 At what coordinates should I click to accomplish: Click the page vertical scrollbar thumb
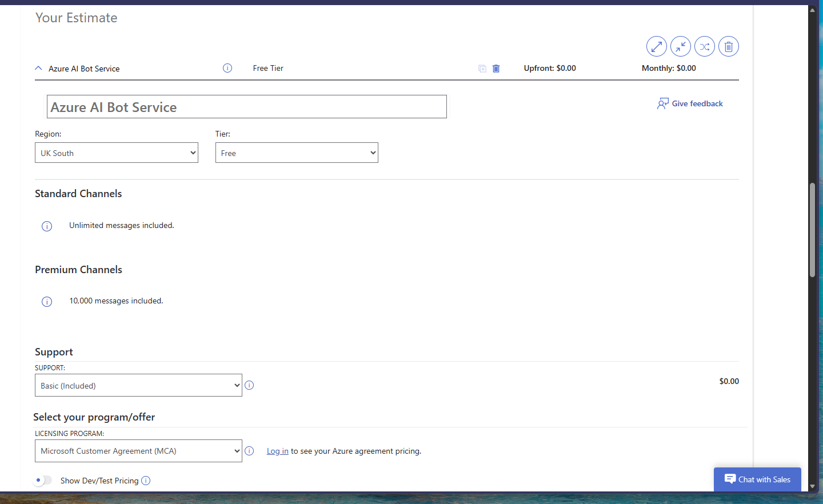click(x=812, y=230)
